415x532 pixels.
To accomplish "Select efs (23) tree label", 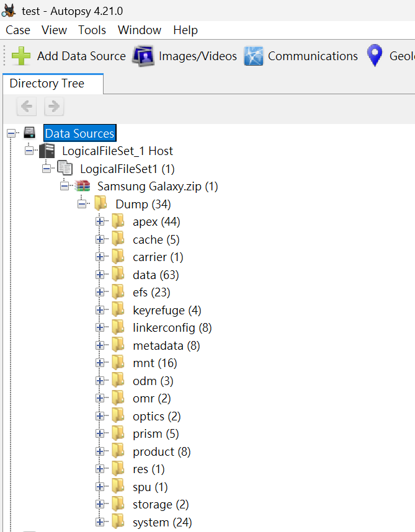I will click(x=151, y=292).
